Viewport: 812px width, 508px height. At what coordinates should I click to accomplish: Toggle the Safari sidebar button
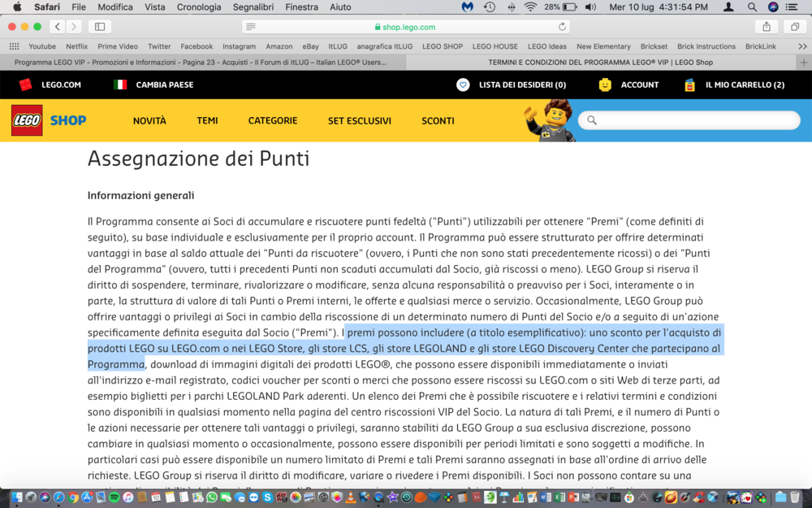(x=100, y=27)
